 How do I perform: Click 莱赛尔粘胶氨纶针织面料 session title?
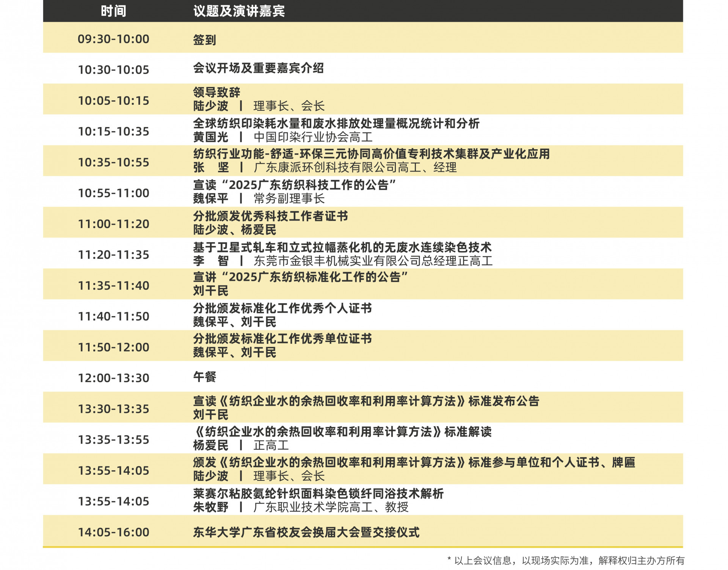[318, 494]
